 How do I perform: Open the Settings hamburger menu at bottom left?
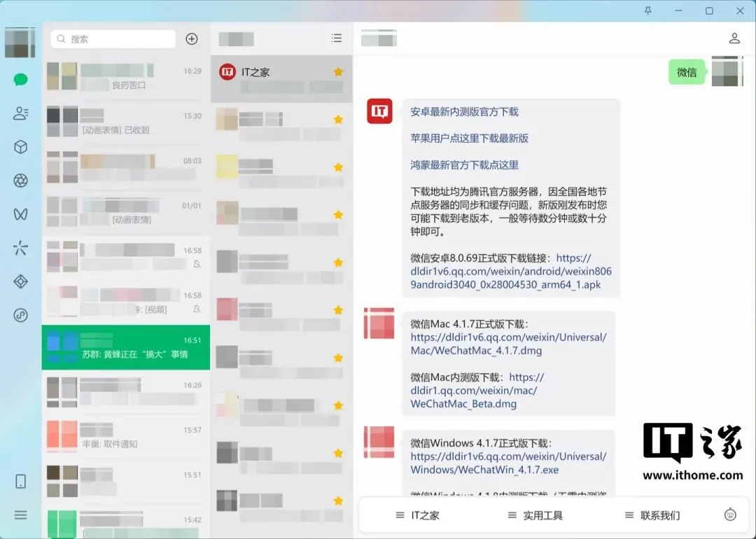(x=20, y=514)
